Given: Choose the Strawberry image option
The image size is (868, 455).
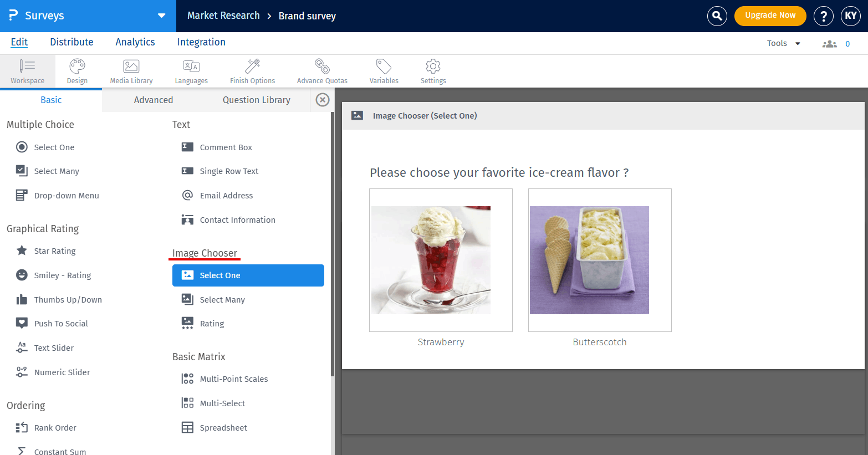Looking at the screenshot, I should click(x=441, y=259).
